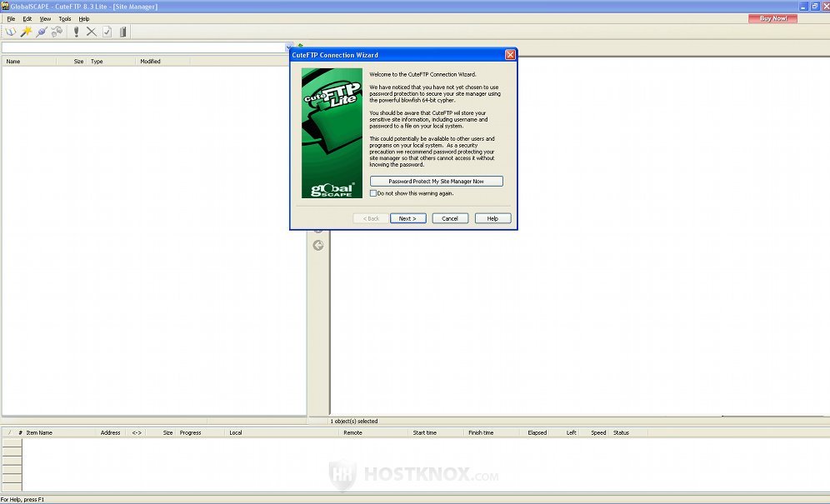This screenshot has height=504, width=830.
Task: Minimize the CuteFTP main window
Action: (x=803, y=7)
